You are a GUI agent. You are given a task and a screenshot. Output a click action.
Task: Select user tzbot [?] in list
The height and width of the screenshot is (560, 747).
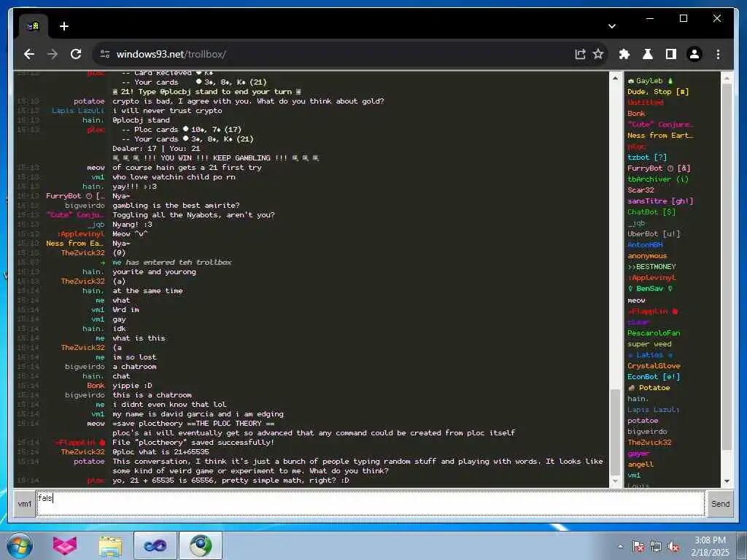pyautogui.click(x=647, y=157)
